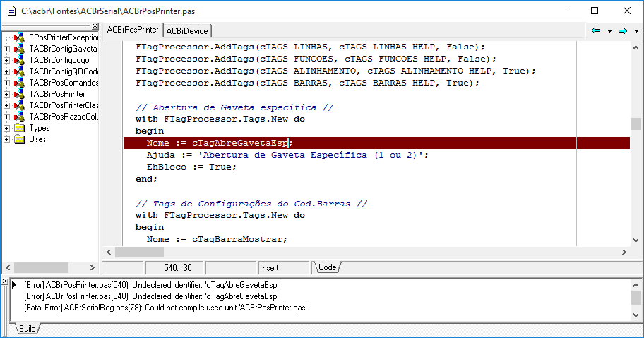Click the highlighted cTagAbreGavetaEsp code line

(x=376, y=143)
